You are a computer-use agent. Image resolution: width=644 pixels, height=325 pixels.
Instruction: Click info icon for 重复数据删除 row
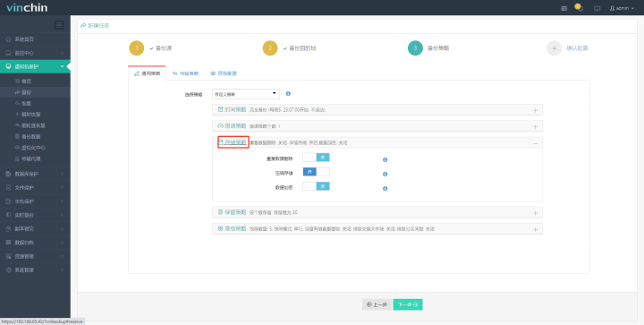click(386, 160)
